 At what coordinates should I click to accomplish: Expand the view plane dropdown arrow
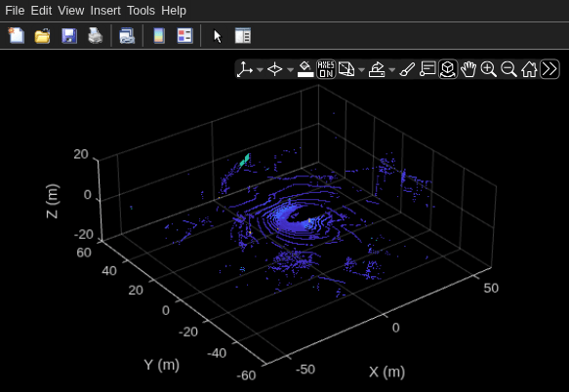pos(290,69)
